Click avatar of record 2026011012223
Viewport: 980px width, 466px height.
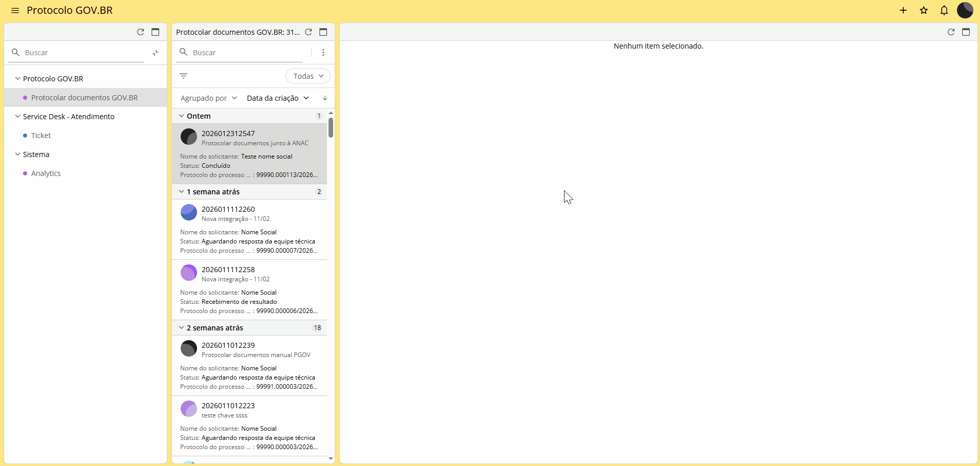[x=189, y=409]
